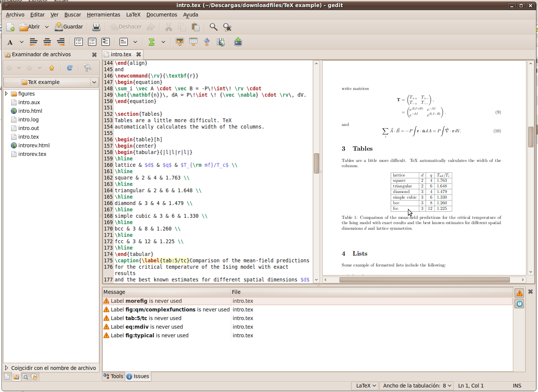Toggle the warnings filter in Issues pane
The width and height of the screenshot is (538, 392).
pyautogui.click(x=519, y=293)
